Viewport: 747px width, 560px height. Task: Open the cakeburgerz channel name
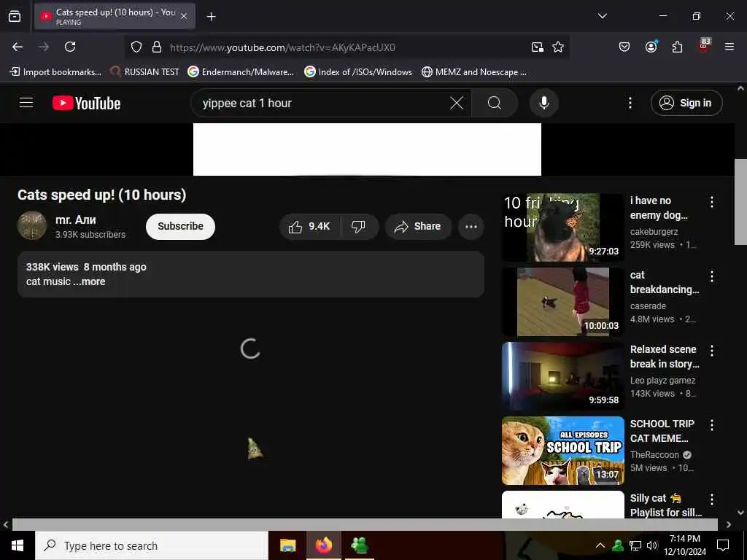[654, 231]
